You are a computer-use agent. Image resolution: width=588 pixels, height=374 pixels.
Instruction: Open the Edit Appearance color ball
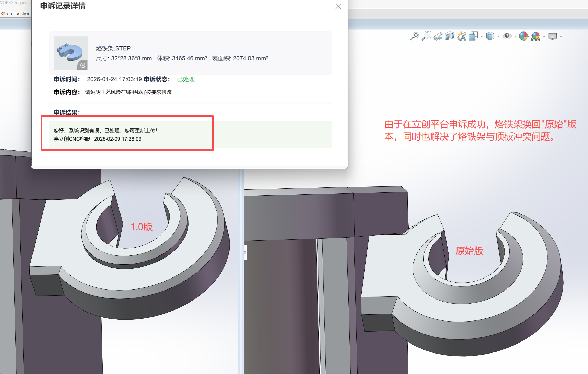point(524,36)
